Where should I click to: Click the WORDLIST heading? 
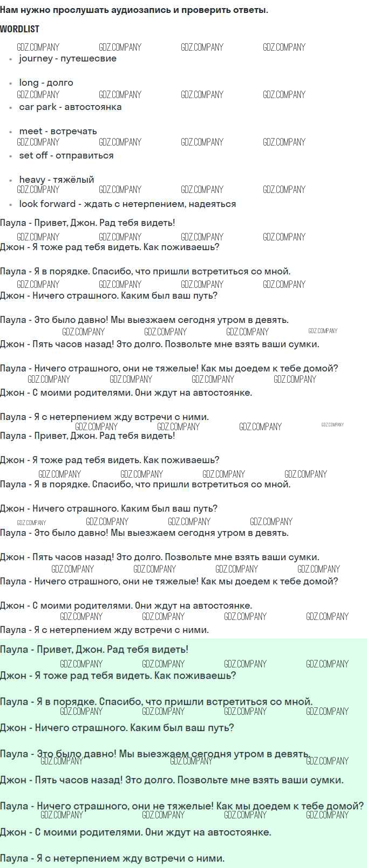click(20, 29)
